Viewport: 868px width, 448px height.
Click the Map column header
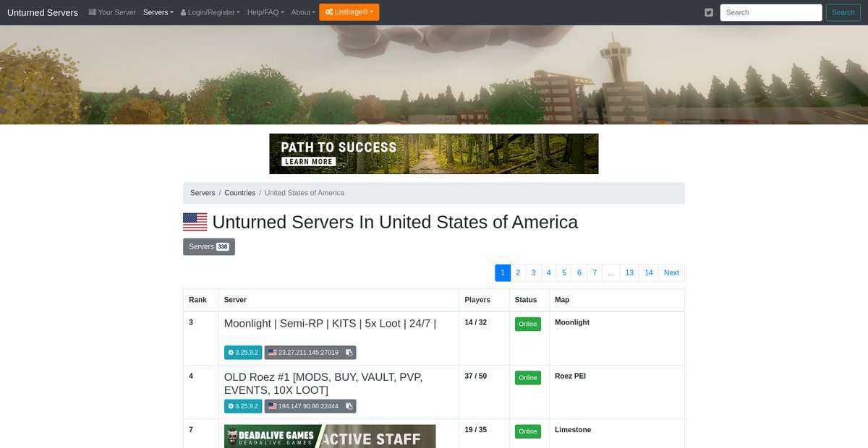[562, 299]
